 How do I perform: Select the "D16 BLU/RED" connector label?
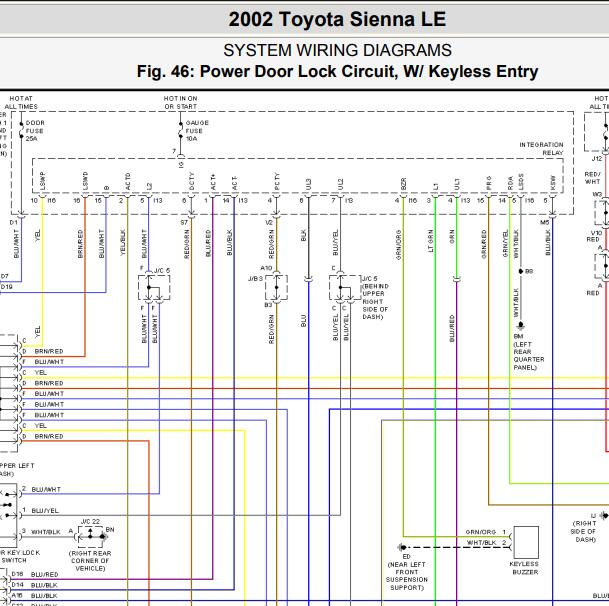(x=35, y=574)
